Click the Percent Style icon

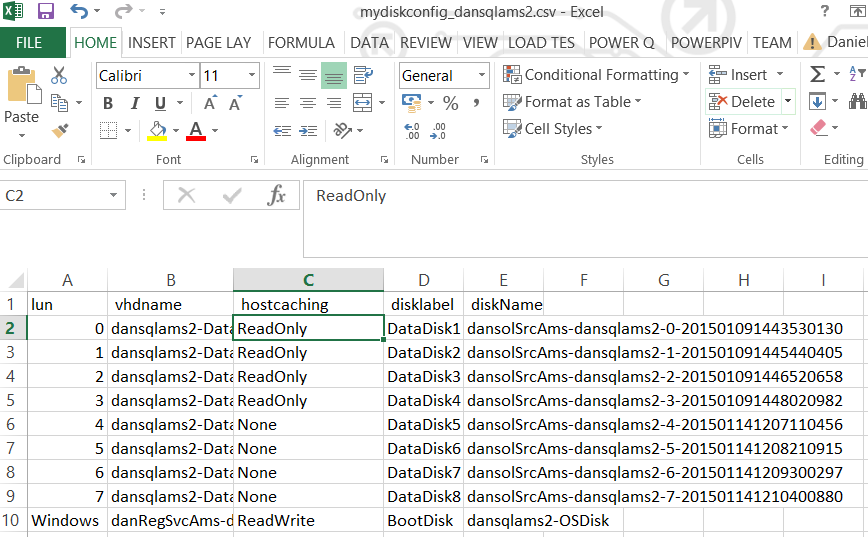450,103
